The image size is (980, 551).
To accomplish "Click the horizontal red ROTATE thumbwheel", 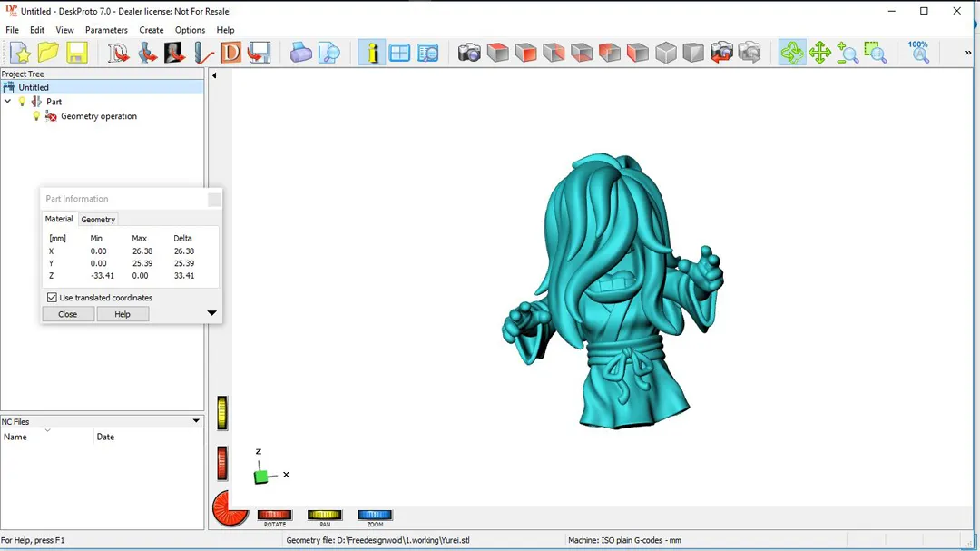I will 274,515.
